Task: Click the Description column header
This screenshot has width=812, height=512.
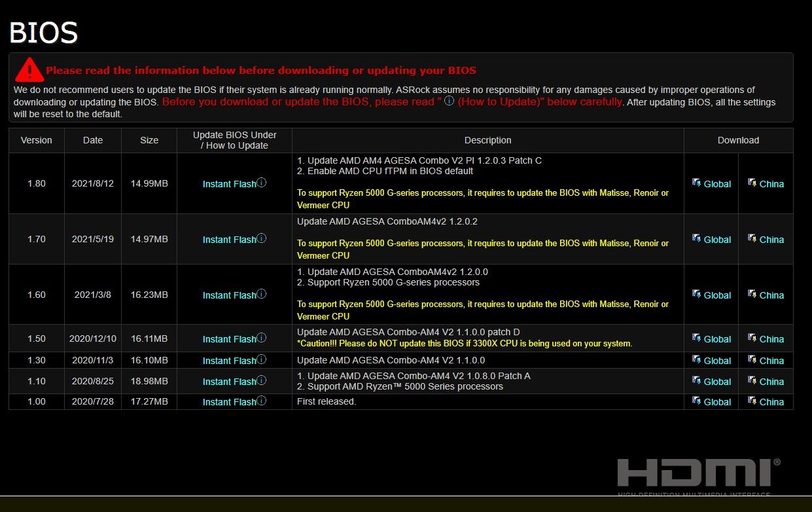Action: coord(488,140)
